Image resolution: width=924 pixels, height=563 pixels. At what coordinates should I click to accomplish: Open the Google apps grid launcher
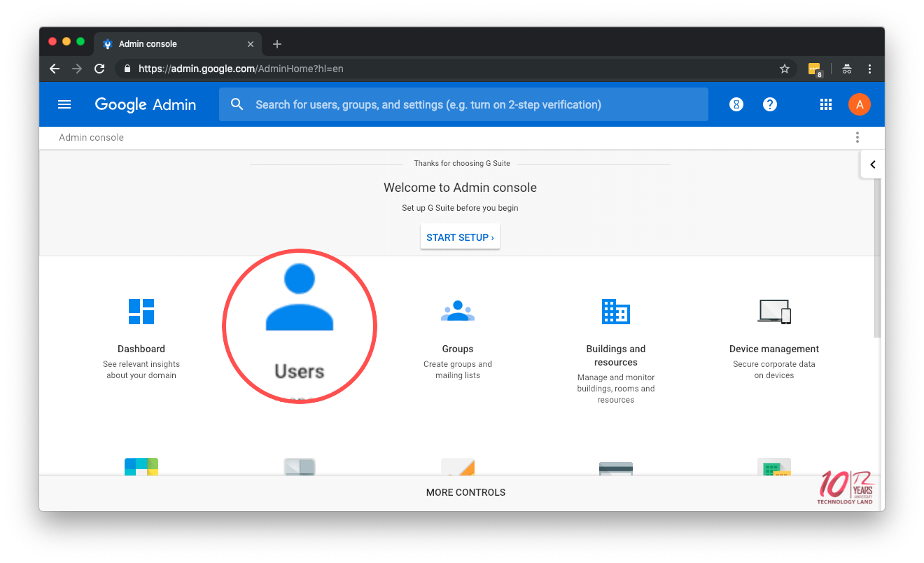click(x=826, y=104)
